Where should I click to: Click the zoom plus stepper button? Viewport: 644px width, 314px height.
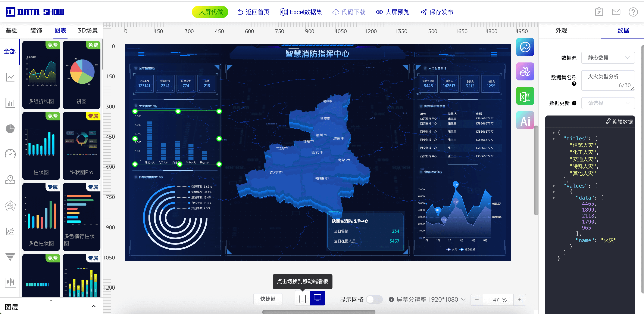point(519,299)
